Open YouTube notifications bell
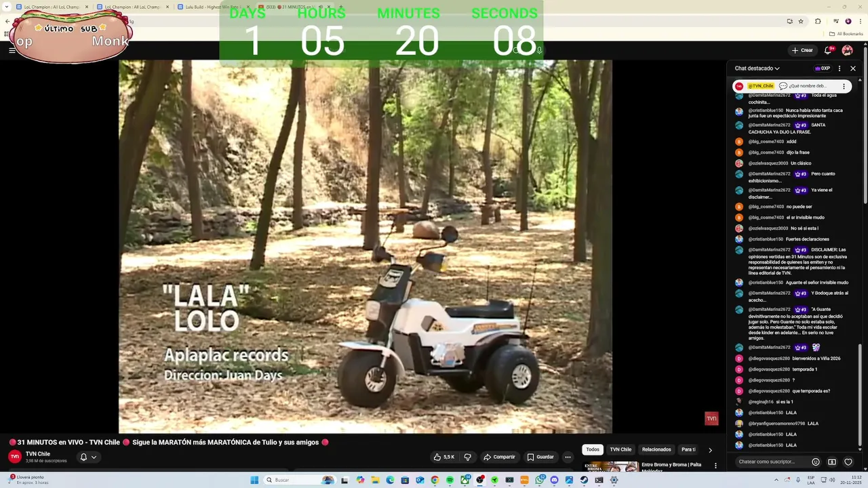The width and height of the screenshot is (868, 488). 828,50
